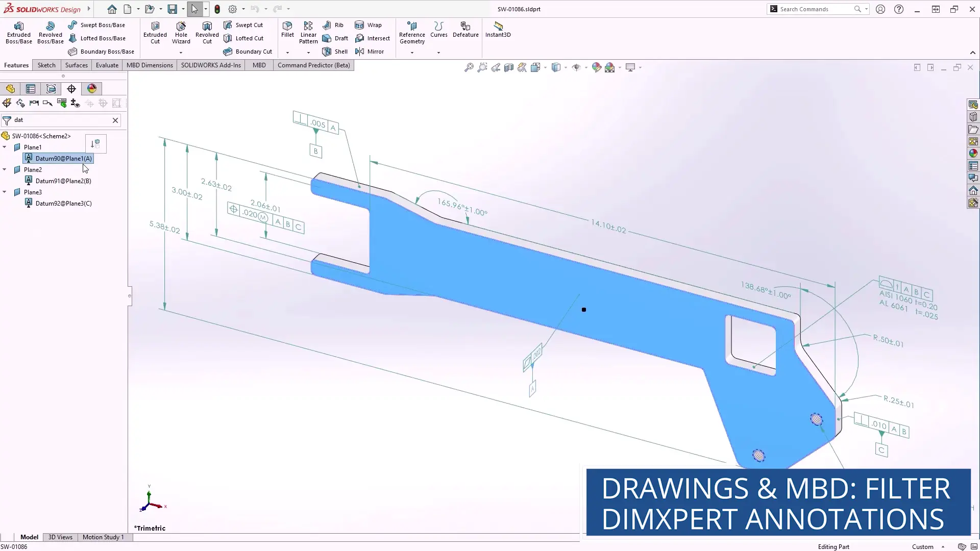Clear the feature tree filter with X button
Viewport: 980px width, 551px height.
click(x=115, y=120)
